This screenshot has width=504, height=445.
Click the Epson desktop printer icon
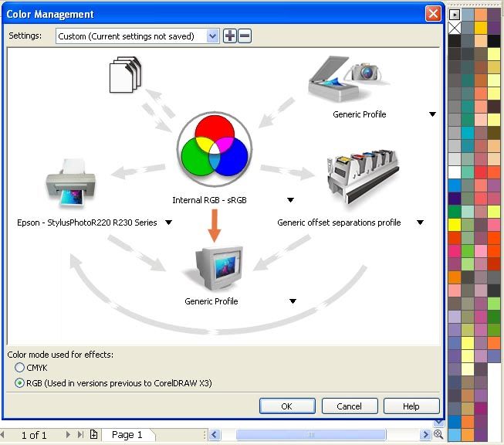click(x=71, y=183)
